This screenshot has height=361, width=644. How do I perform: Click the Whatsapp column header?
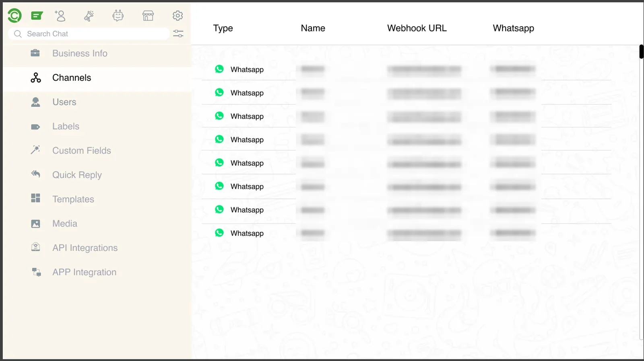pos(514,28)
